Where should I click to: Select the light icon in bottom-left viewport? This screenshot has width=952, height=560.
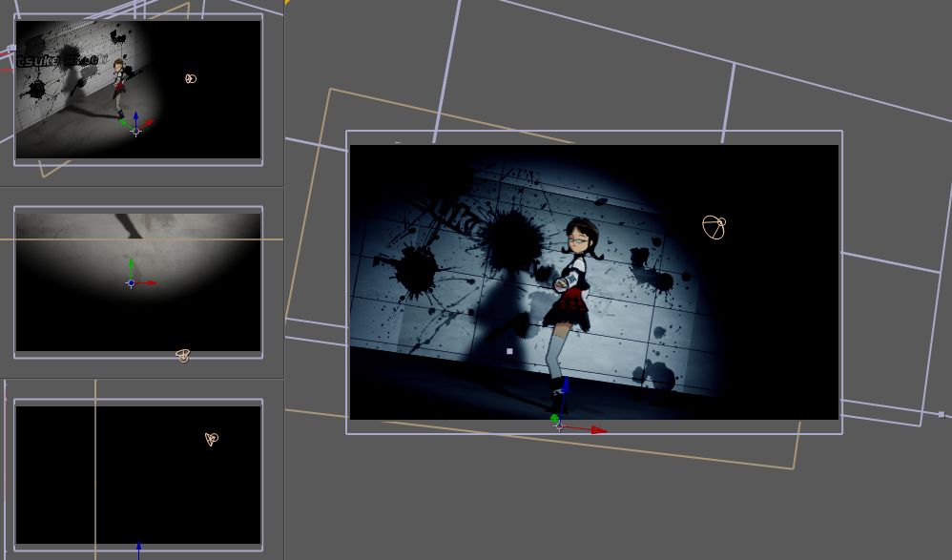pyautogui.click(x=211, y=439)
